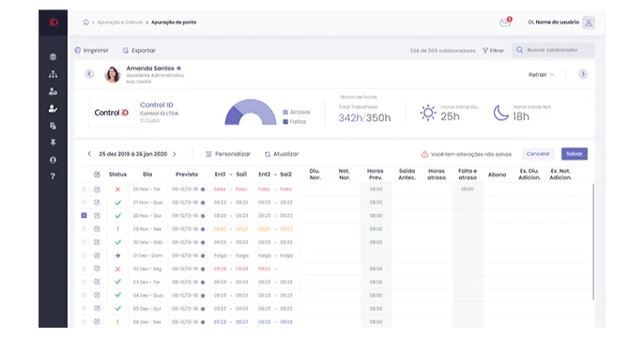Select checkbox for 05 Dez - Qui row
This screenshot has width=644, height=338.
[x=84, y=309]
